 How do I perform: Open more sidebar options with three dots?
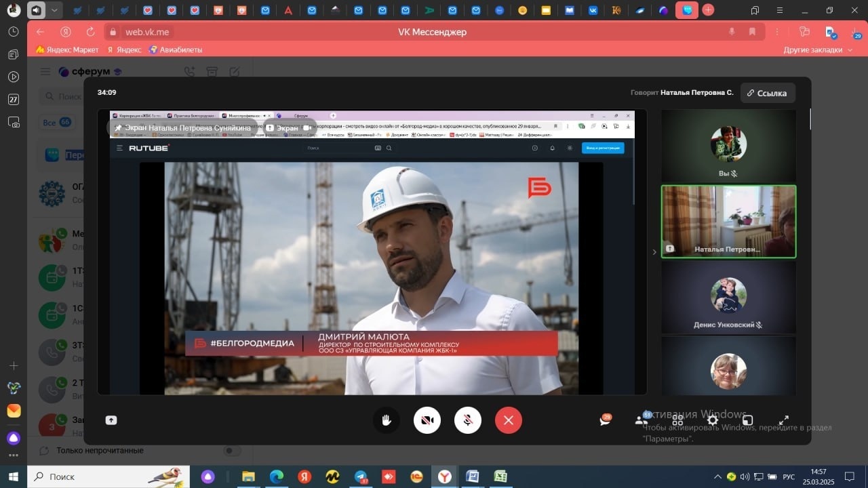[13, 455]
